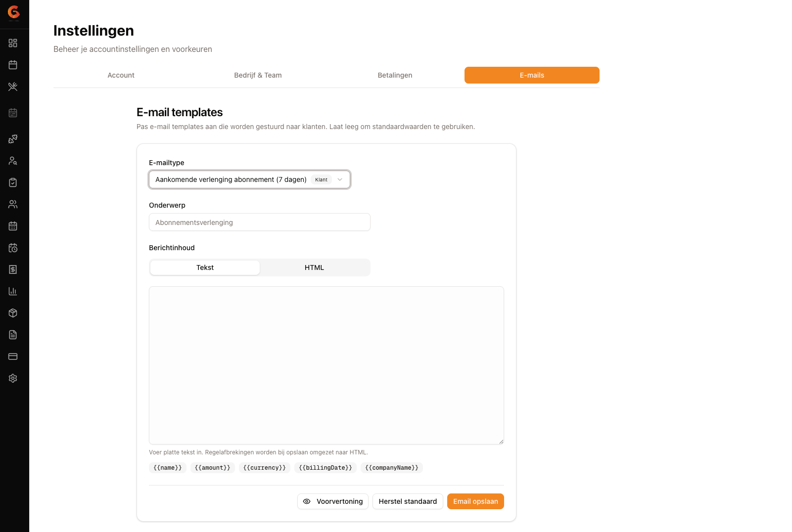
Task: Expand the E-mailtype dropdown
Action: pyautogui.click(x=250, y=179)
